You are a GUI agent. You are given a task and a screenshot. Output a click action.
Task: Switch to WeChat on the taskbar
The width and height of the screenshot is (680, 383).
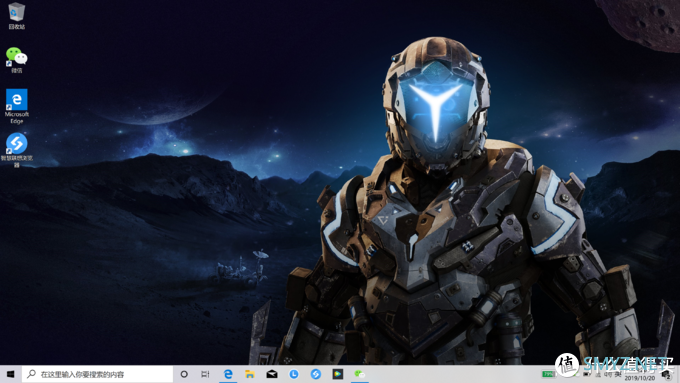tap(360, 374)
